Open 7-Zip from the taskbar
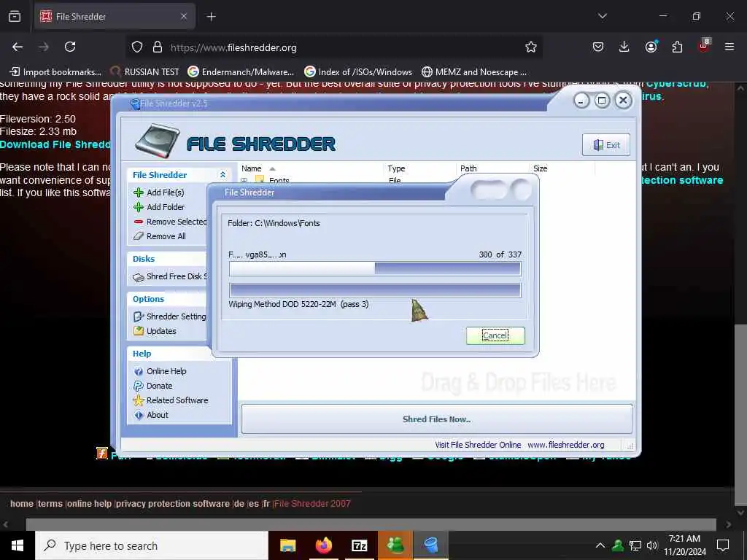The width and height of the screenshot is (747, 560). pos(359,545)
